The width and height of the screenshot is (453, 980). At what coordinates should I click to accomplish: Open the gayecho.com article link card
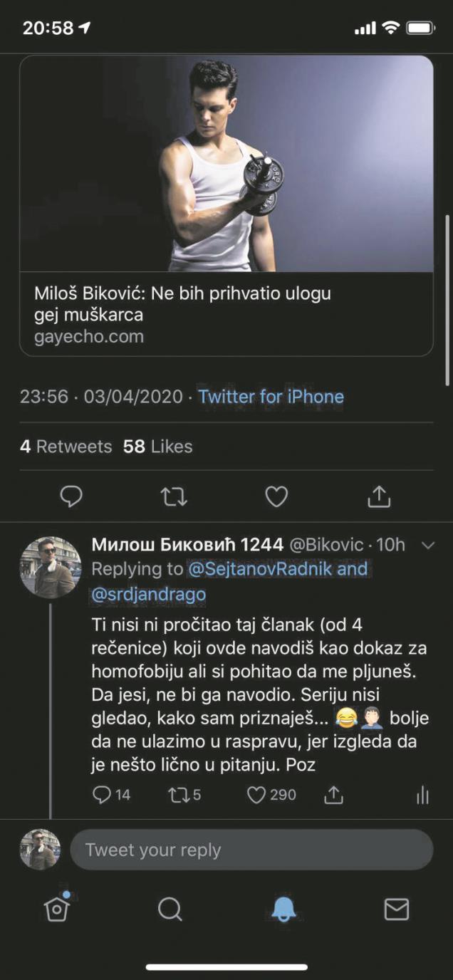(x=226, y=313)
